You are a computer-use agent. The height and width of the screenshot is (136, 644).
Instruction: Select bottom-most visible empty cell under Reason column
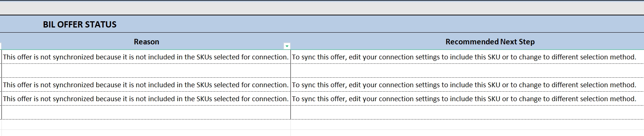146,133
